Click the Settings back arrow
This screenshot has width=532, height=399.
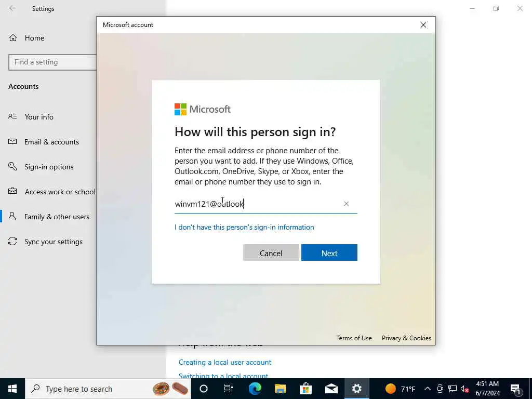click(12, 8)
